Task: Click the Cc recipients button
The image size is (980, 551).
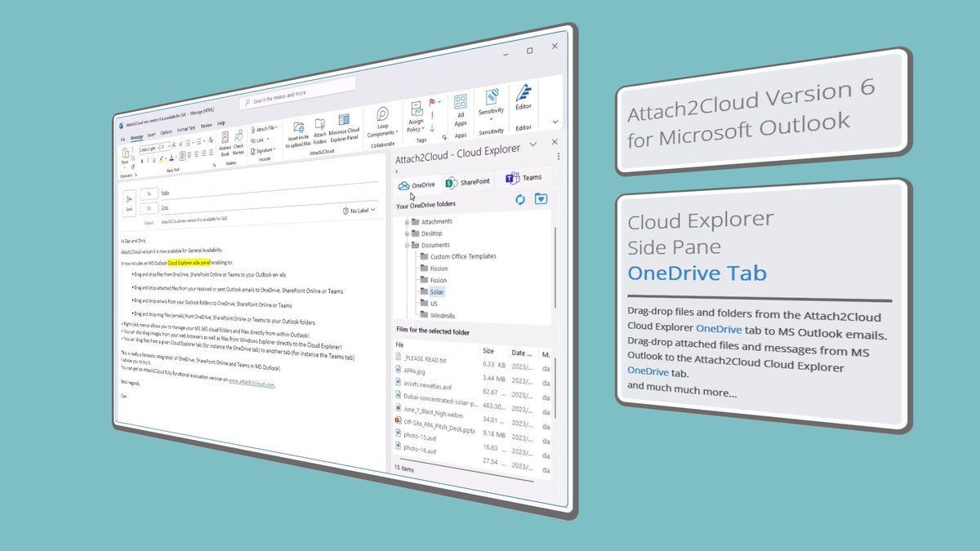Action: tap(149, 209)
